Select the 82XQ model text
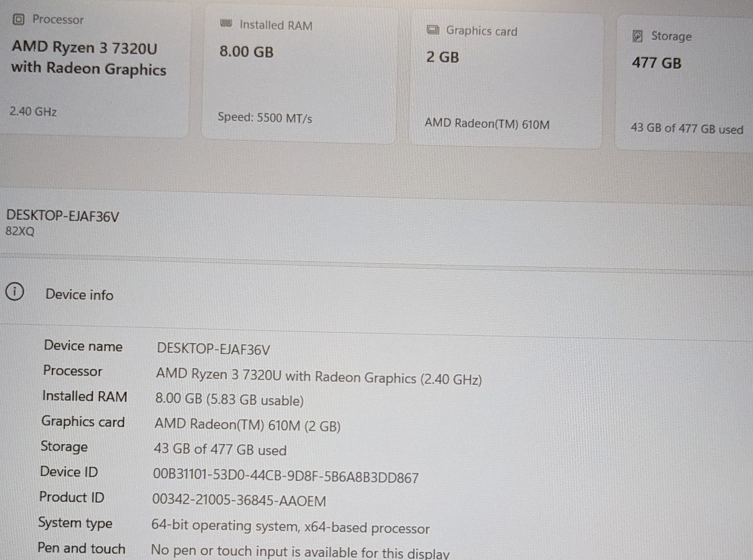The width and height of the screenshot is (753, 560). coord(20,231)
